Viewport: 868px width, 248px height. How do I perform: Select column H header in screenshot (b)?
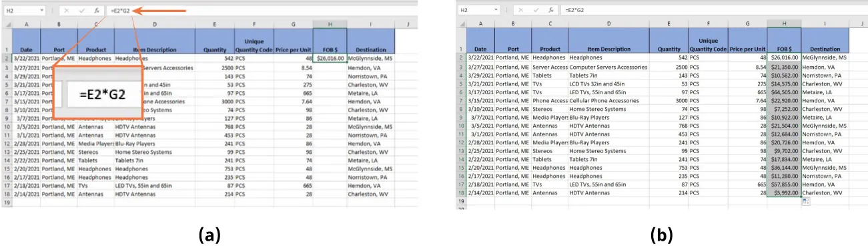[x=784, y=23]
